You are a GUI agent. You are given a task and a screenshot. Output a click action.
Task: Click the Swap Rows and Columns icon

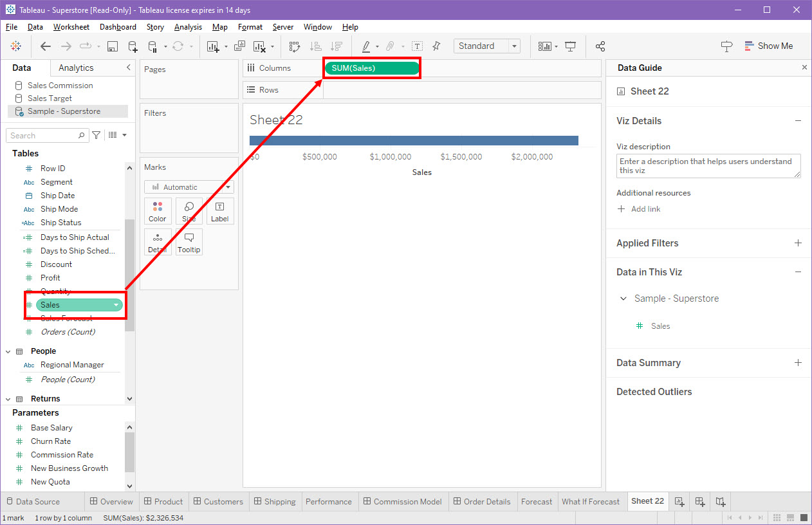click(x=295, y=46)
